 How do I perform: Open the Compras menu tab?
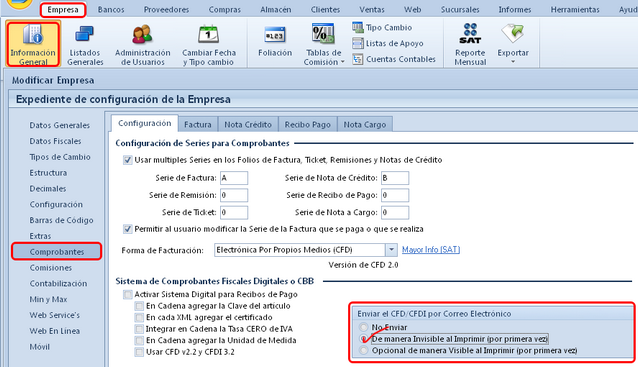(225, 9)
